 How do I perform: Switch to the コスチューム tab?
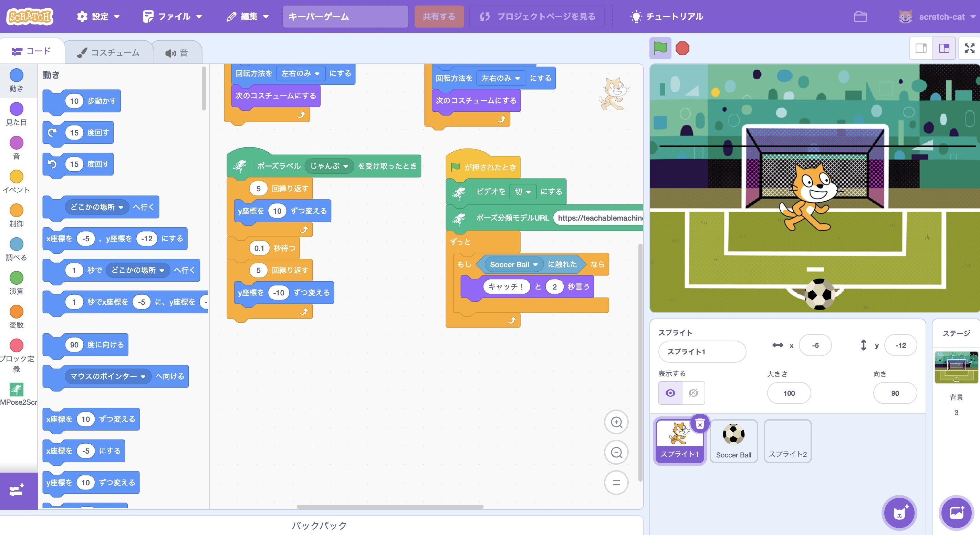coord(108,52)
